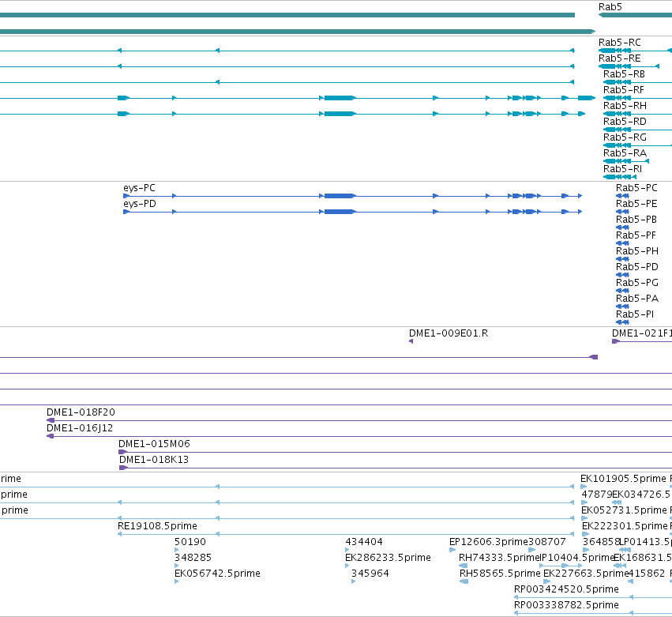Click the Rab5-RC transcript label

tap(620, 43)
